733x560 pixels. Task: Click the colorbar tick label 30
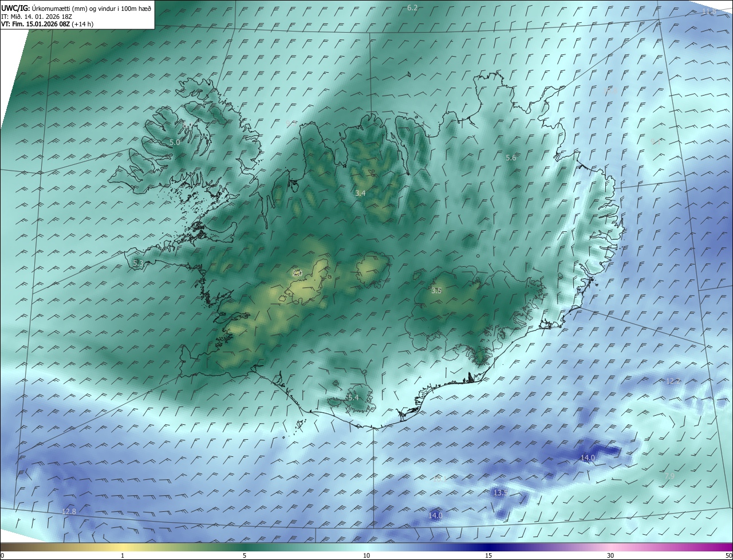tap(610, 555)
